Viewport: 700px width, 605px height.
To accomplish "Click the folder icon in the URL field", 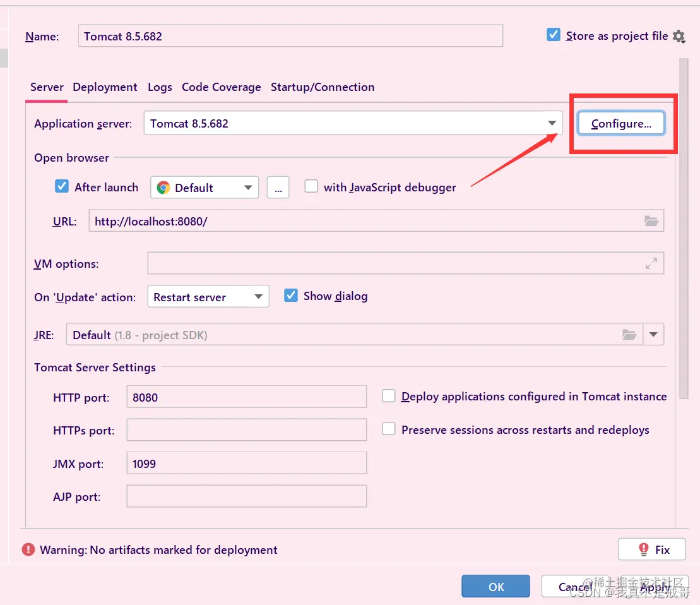I will tap(651, 220).
